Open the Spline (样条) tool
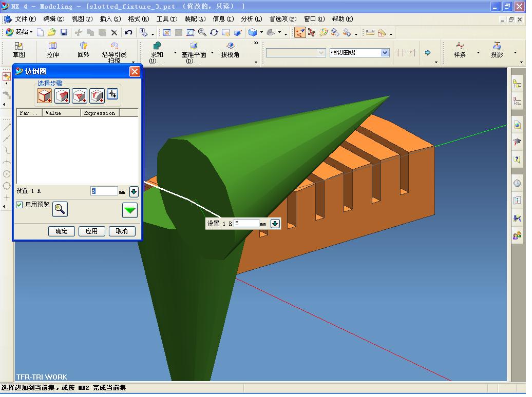The height and width of the screenshot is (397, 532). (460, 50)
